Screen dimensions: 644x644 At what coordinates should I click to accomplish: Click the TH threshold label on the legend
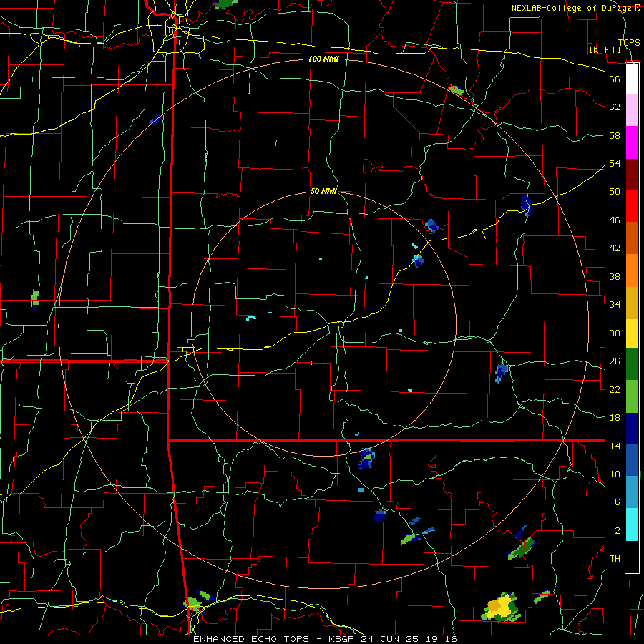615,558
